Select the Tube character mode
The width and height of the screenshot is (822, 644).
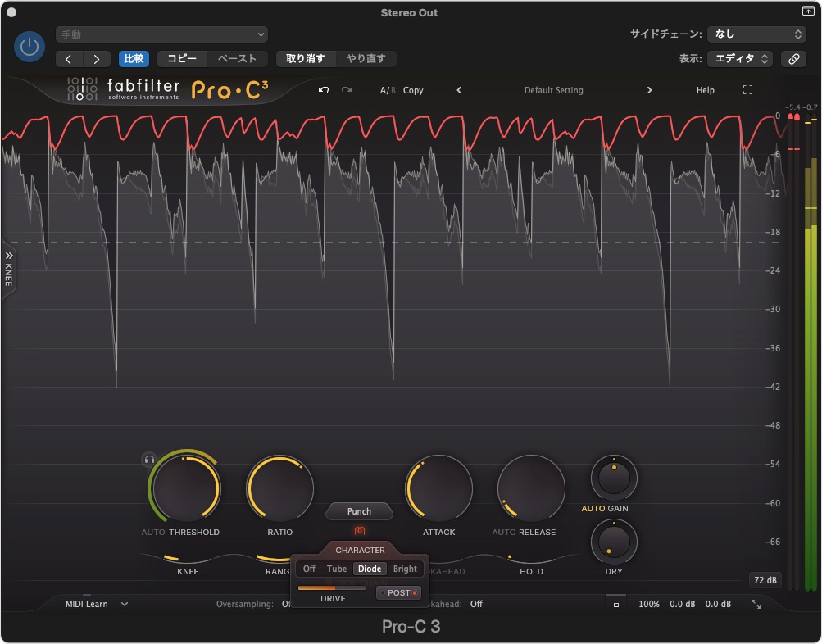[337, 569]
